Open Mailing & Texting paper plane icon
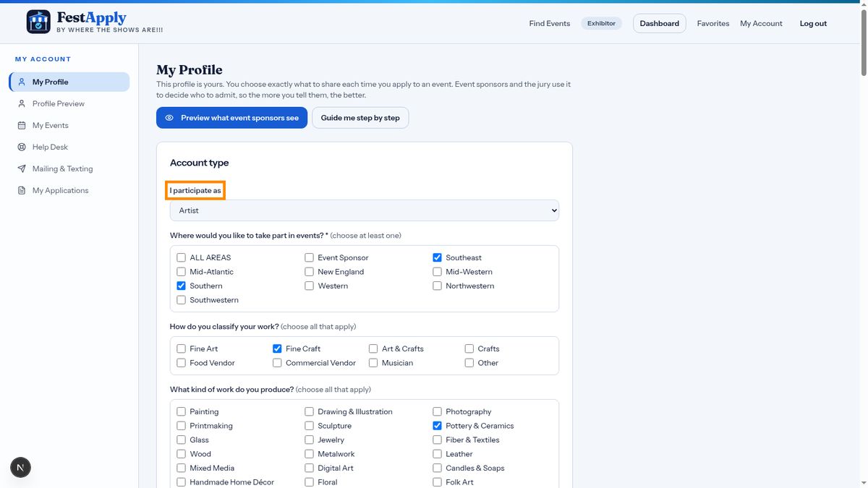The width and height of the screenshot is (868, 488). click(x=22, y=169)
